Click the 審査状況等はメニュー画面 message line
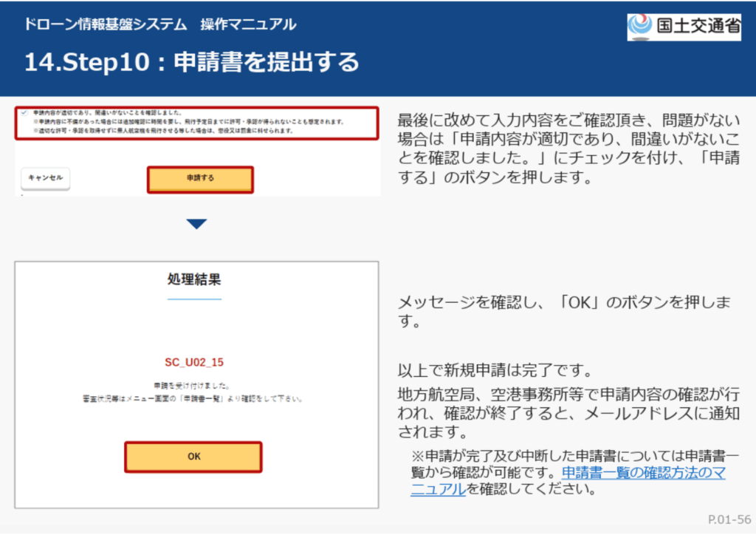The image size is (756, 535). (x=194, y=398)
